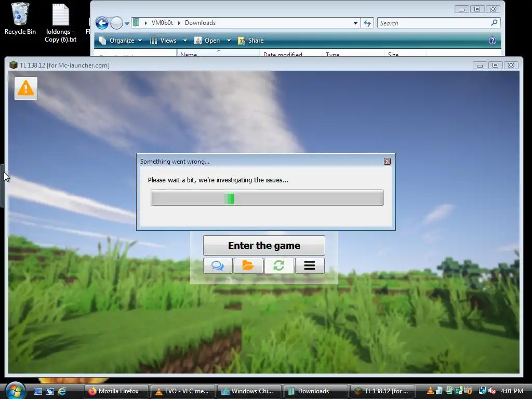Click the magnifier search icon in explorer

click(495, 23)
